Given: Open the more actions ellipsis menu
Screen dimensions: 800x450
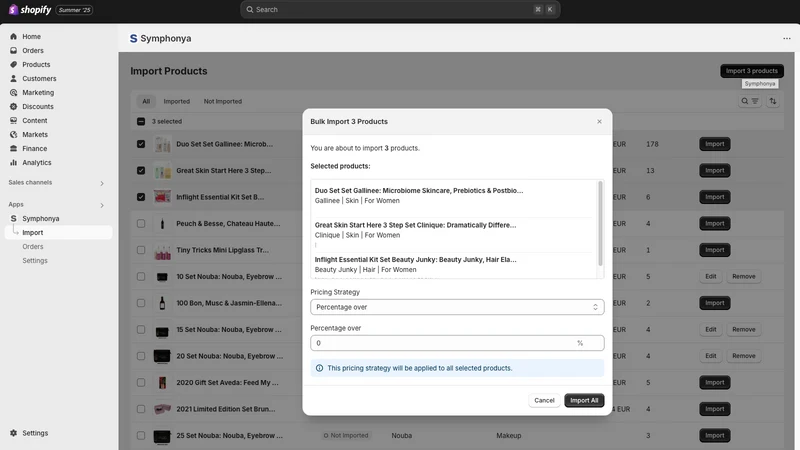Looking at the screenshot, I should coord(787,38).
